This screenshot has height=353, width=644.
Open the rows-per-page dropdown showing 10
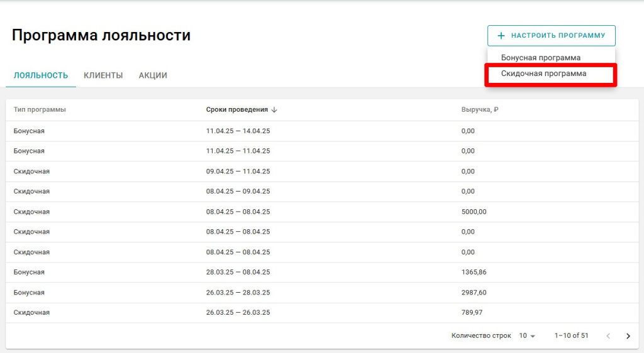tap(527, 336)
